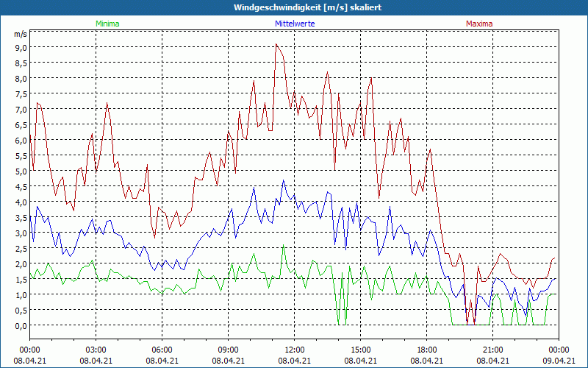Screen dimensions: 588x368
Task: Click the Windgeschwindigkeit chart title bar
Action: (x=294, y=7)
